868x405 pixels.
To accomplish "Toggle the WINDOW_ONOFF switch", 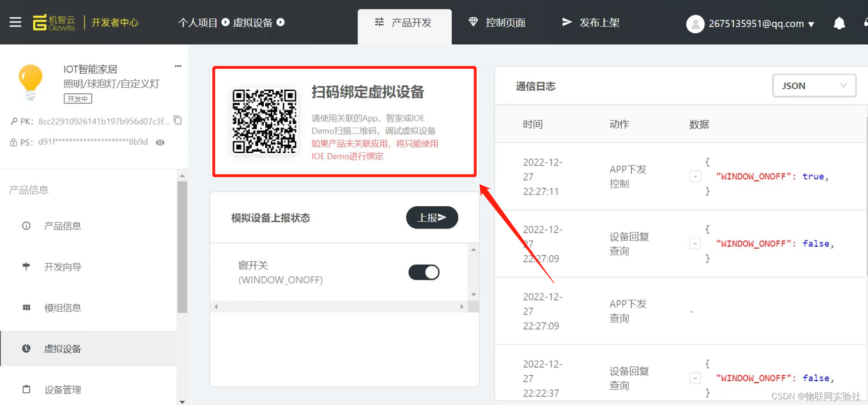I will point(424,272).
